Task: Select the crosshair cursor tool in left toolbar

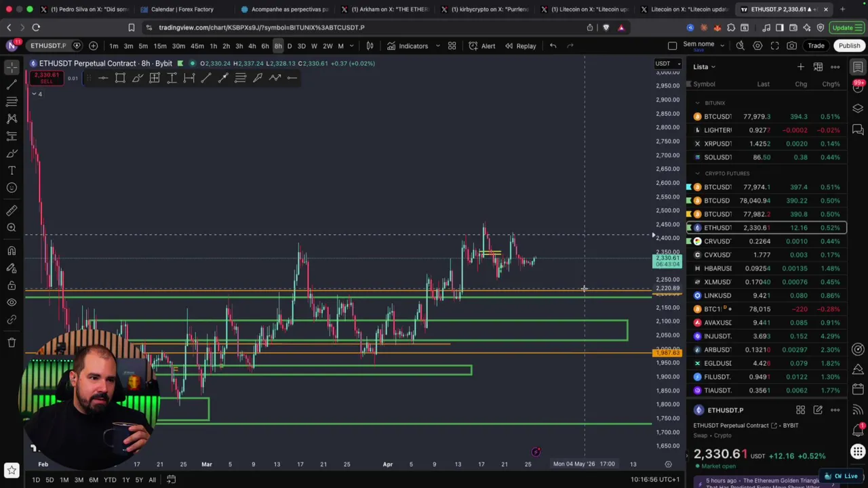Action: click(x=12, y=67)
